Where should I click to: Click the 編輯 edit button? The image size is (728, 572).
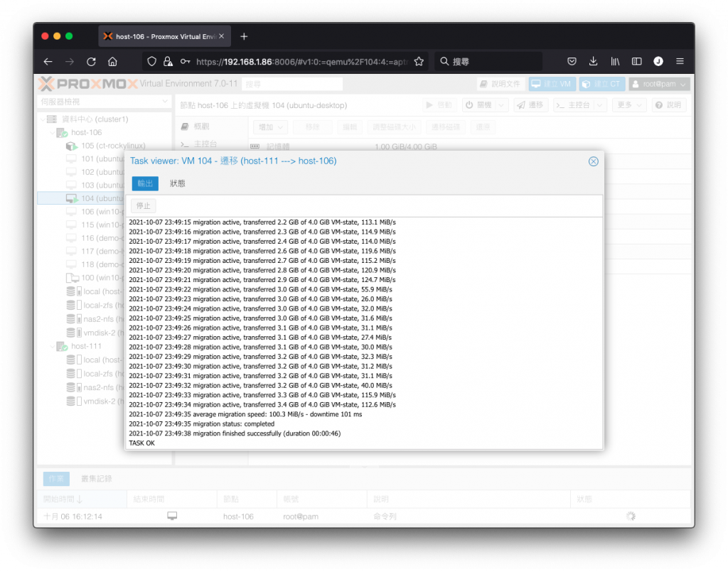[350, 127]
